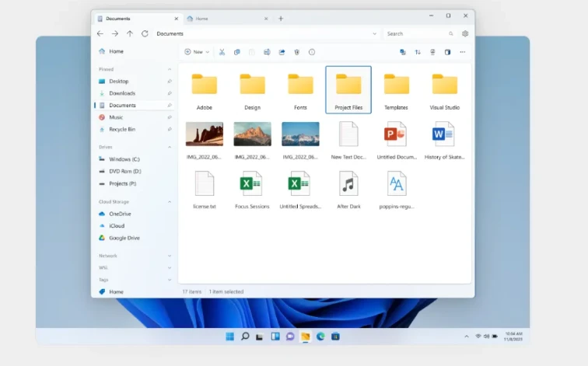
Task: Expand the Tags section
Action: point(170,280)
